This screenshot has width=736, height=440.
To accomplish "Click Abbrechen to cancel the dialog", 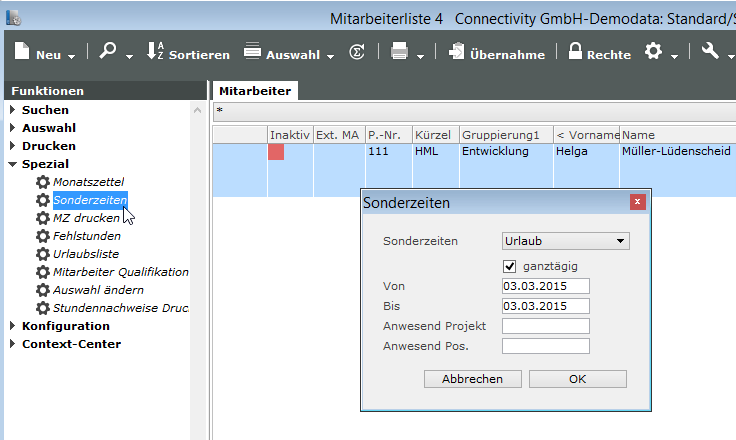I will tap(472, 379).
